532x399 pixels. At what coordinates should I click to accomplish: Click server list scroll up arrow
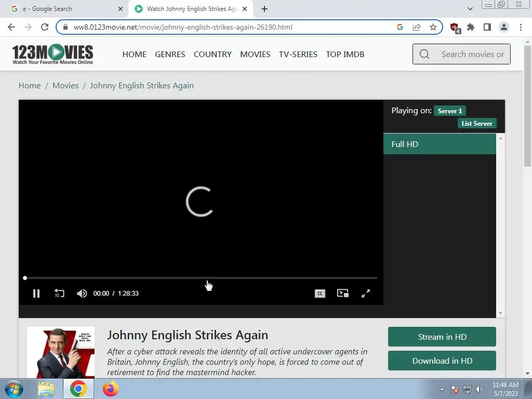click(x=500, y=138)
